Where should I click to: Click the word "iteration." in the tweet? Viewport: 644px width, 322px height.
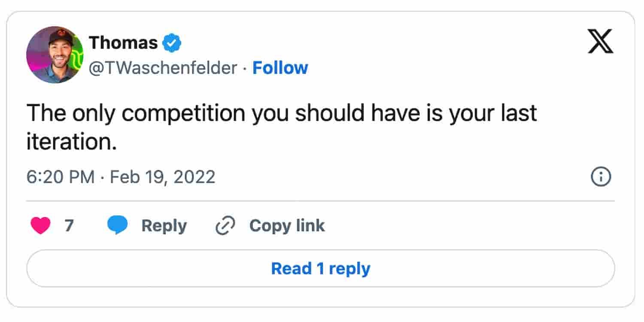72,141
